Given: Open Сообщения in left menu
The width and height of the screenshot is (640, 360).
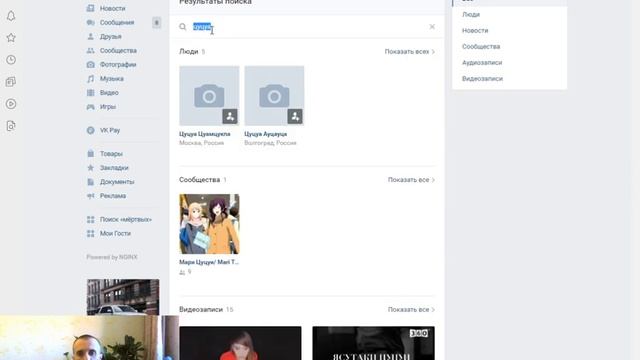Looking at the screenshot, I should click(117, 22).
